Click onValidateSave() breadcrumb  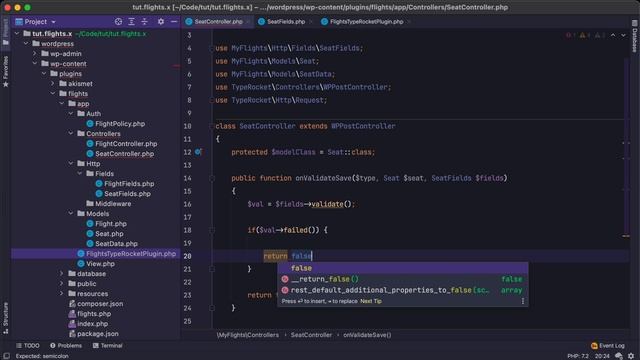pyautogui.click(x=367, y=335)
